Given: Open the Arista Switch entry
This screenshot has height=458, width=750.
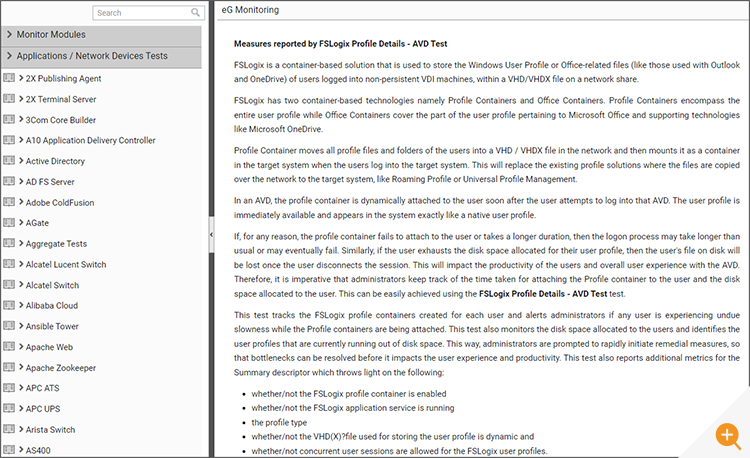Looking at the screenshot, I should click(x=51, y=430).
